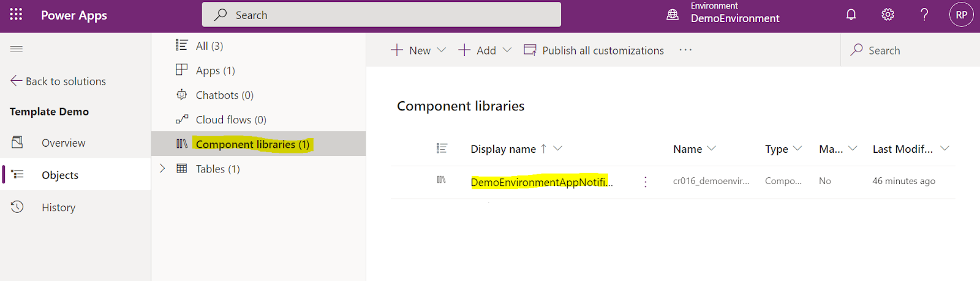The height and width of the screenshot is (281, 980).
Task: Click the Compo... type cell
Action: (x=783, y=181)
